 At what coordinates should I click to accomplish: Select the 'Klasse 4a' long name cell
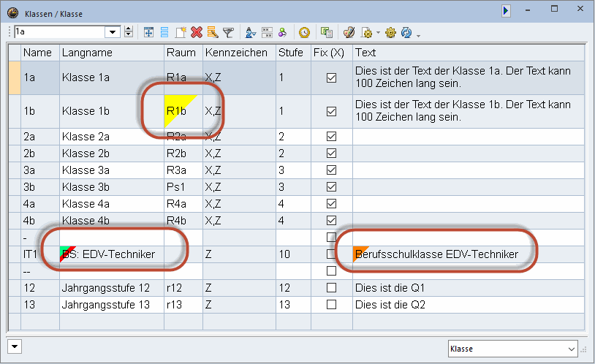pos(112,203)
